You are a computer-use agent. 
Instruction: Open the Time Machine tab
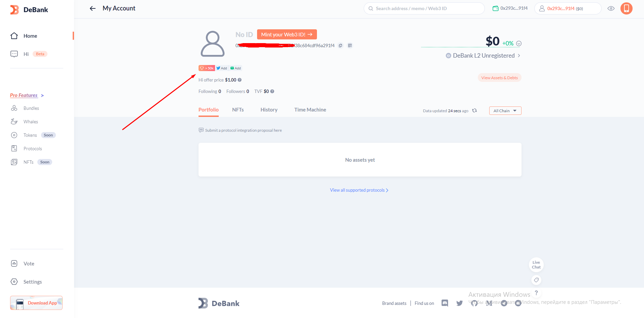310,110
